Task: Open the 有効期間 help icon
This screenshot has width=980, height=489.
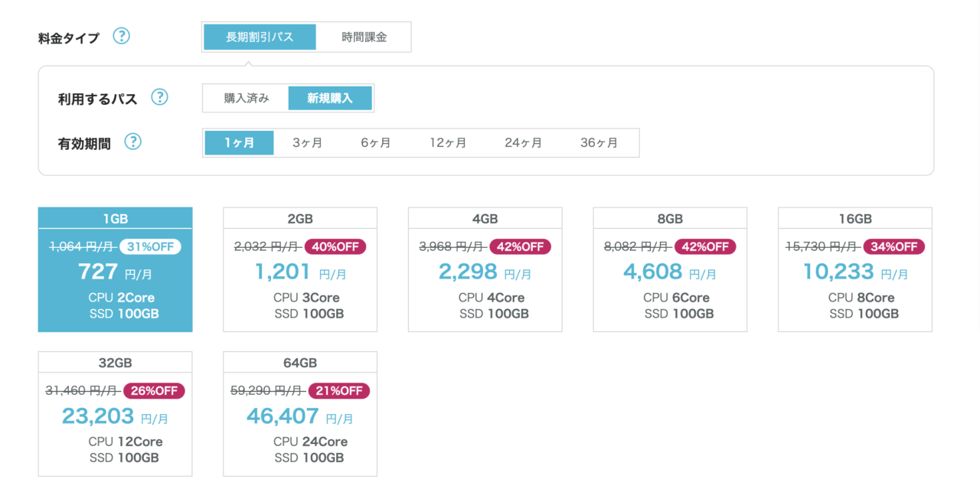Action: [132, 142]
